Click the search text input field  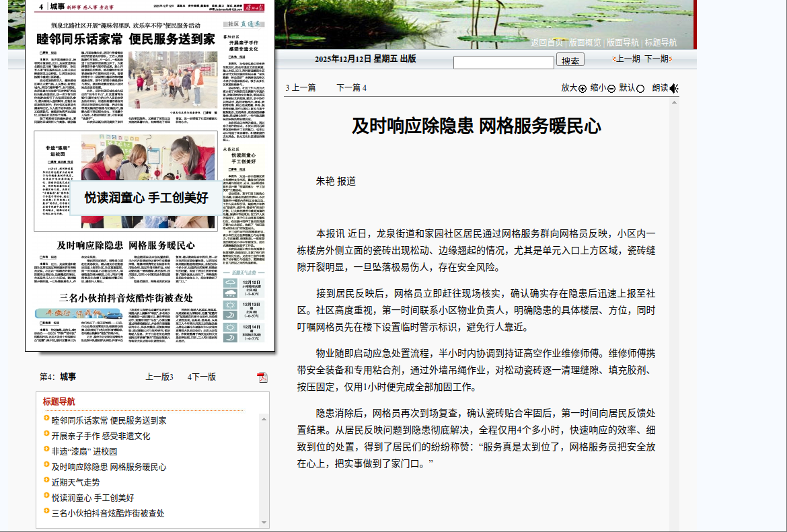pyautogui.click(x=503, y=62)
